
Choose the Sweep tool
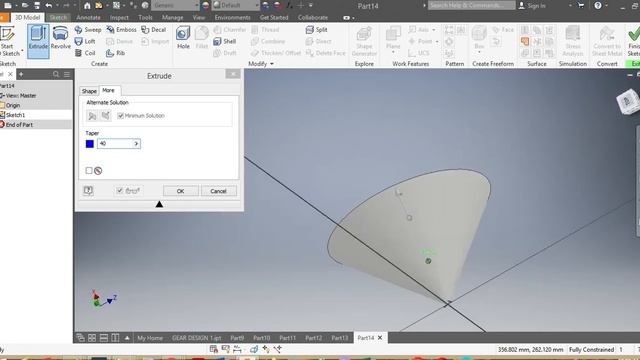tap(88, 29)
